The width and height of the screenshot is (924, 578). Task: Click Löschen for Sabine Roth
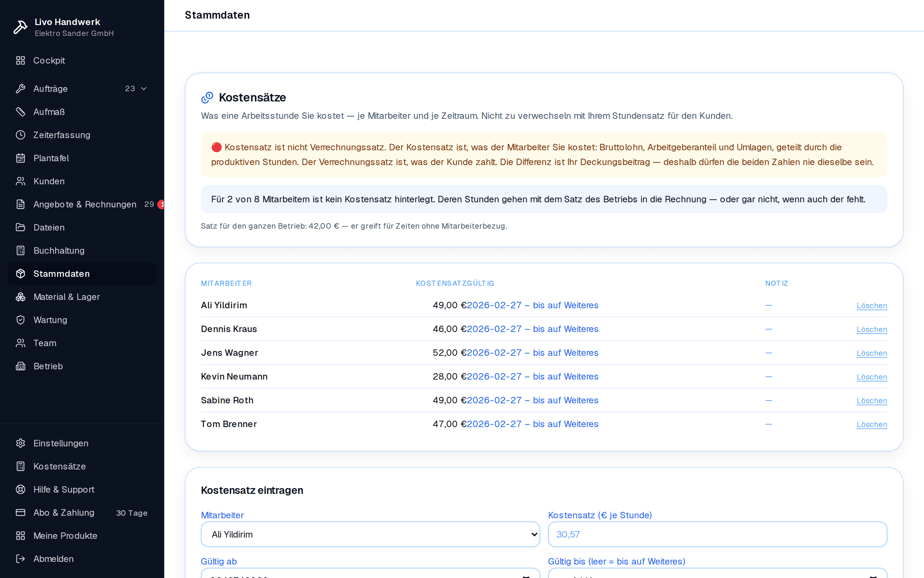coord(872,401)
